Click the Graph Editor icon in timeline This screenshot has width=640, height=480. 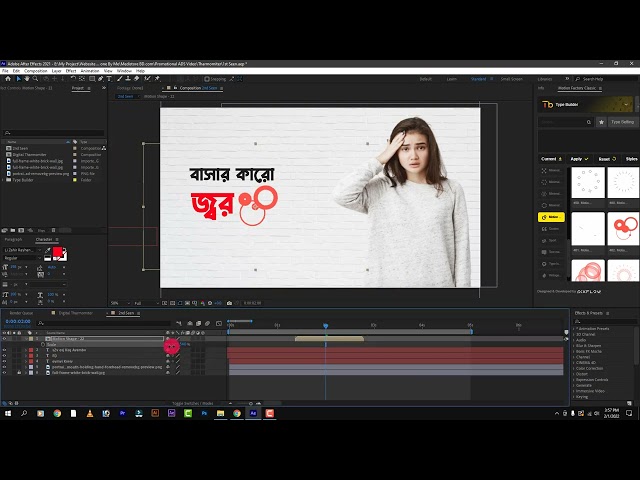click(x=219, y=323)
